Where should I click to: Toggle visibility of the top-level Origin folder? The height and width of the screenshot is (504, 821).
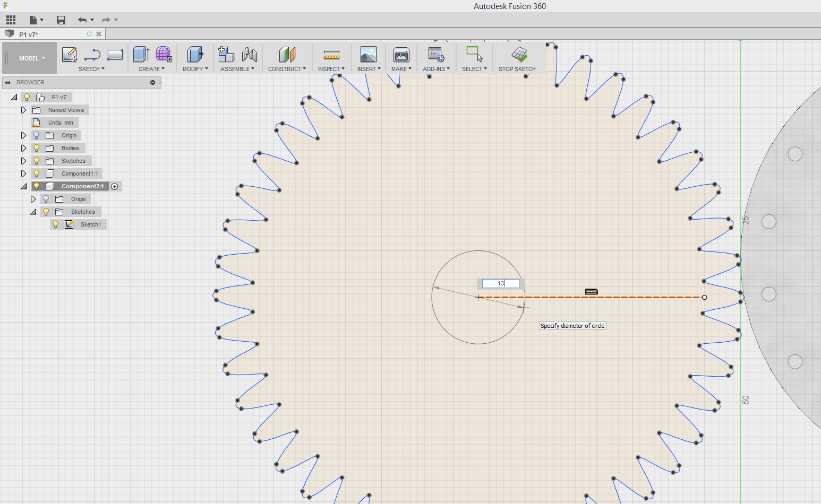point(36,135)
